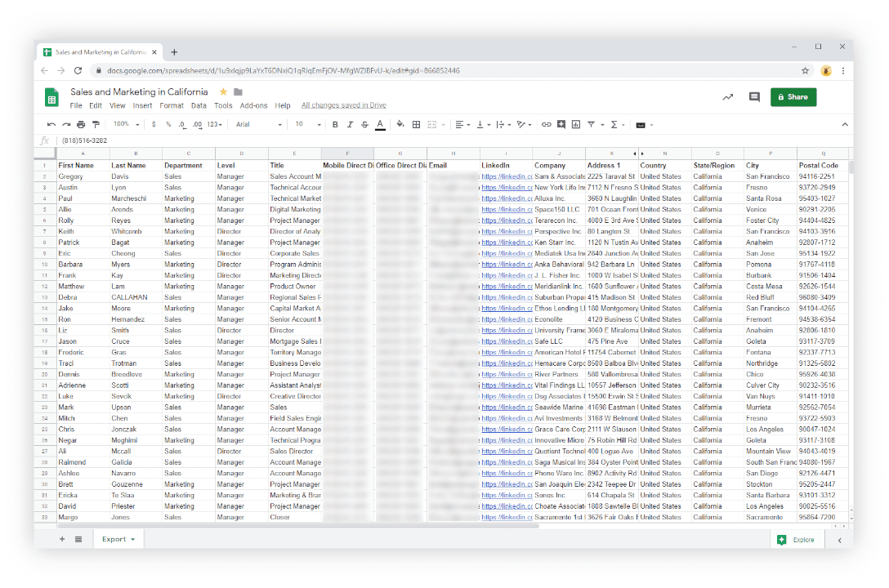Screen dimensions: 889x588
Task: Click the Borders icon in toolbar
Action: [x=416, y=125]
